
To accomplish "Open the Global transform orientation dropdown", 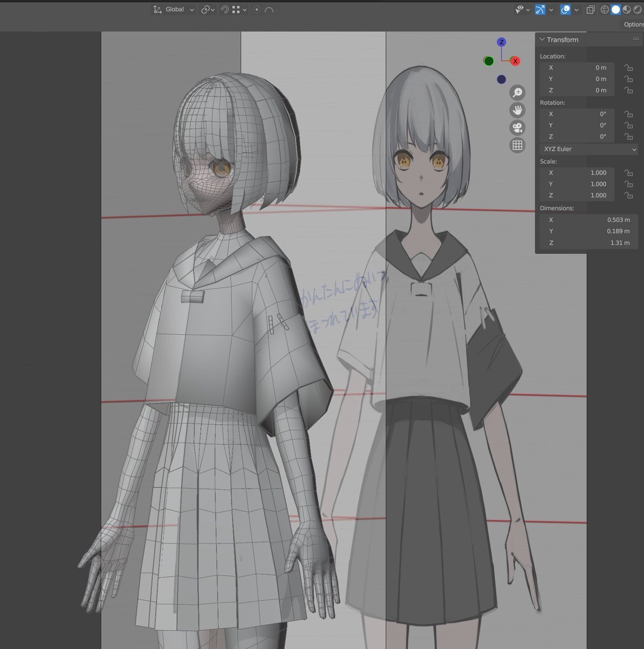I will (x=174, y=10).
